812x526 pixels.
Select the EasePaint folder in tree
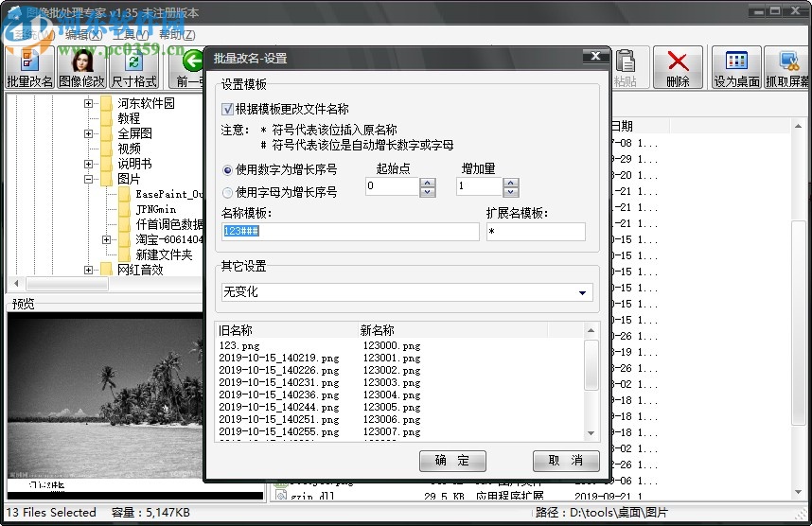(168, 194)
